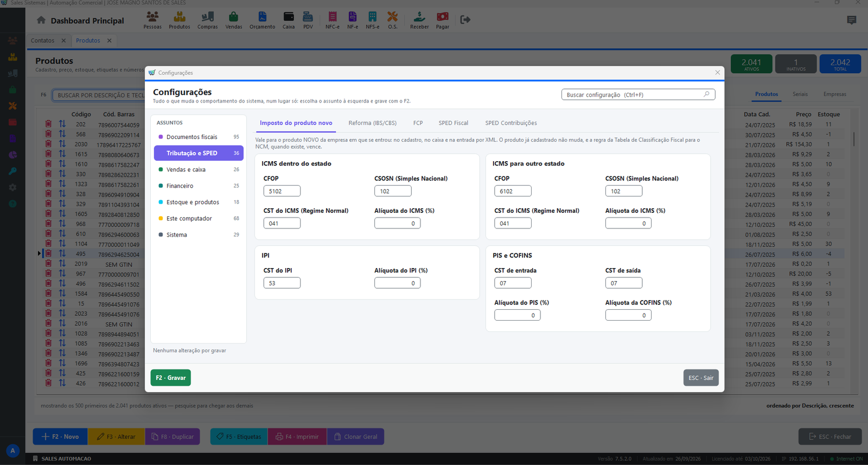Open Produtos from the top toolbar
The width and height of the screenshot is (868, 465).
point(179,20)
